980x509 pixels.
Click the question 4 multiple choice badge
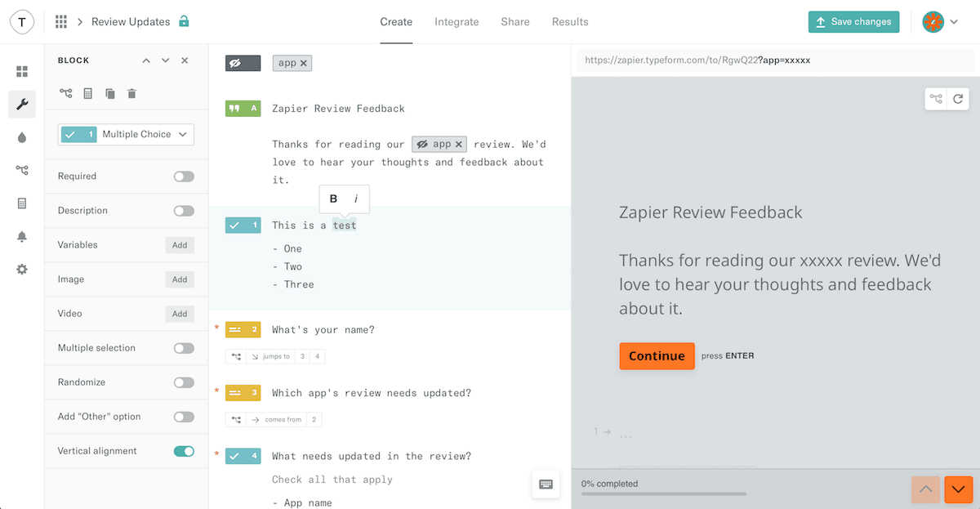(243, 456)
